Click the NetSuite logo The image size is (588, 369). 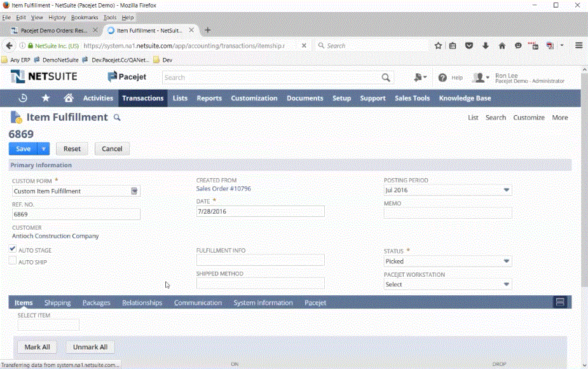point(44,76)
